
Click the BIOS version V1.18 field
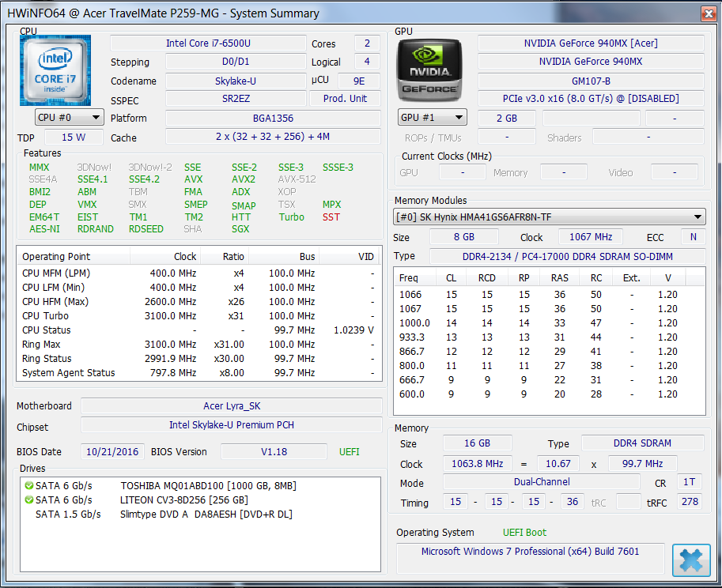(x=274, y=452)
